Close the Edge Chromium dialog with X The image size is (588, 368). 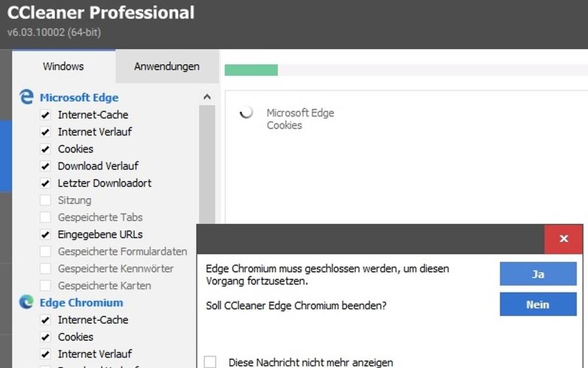click(564, 239)
